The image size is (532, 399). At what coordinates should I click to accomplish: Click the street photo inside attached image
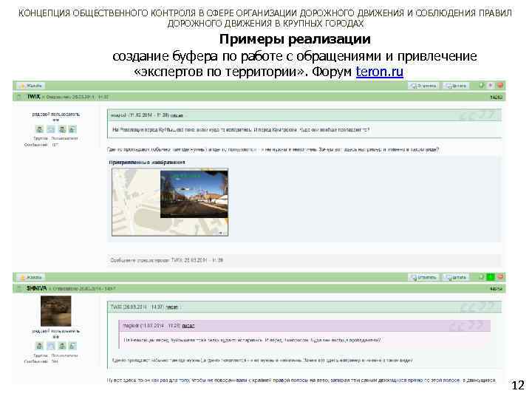tap(194, 194)
